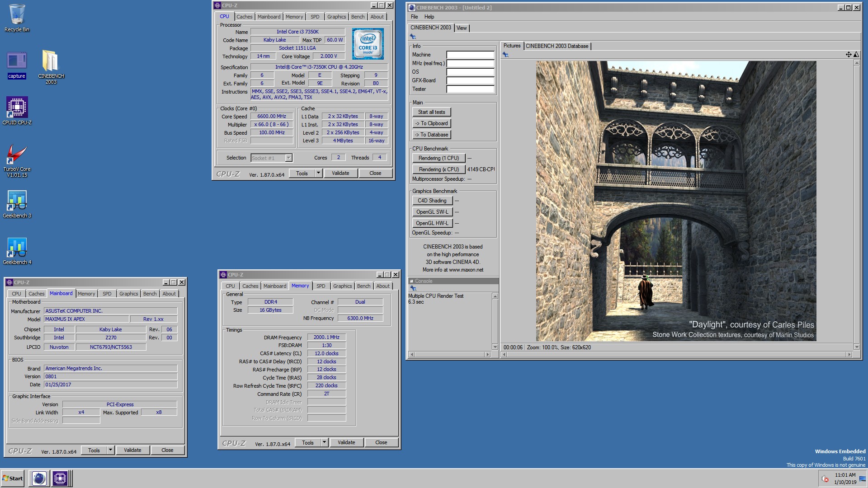The image size is (868, 488).
Task: Click Validate in Memory window
Action: (346, 442)
